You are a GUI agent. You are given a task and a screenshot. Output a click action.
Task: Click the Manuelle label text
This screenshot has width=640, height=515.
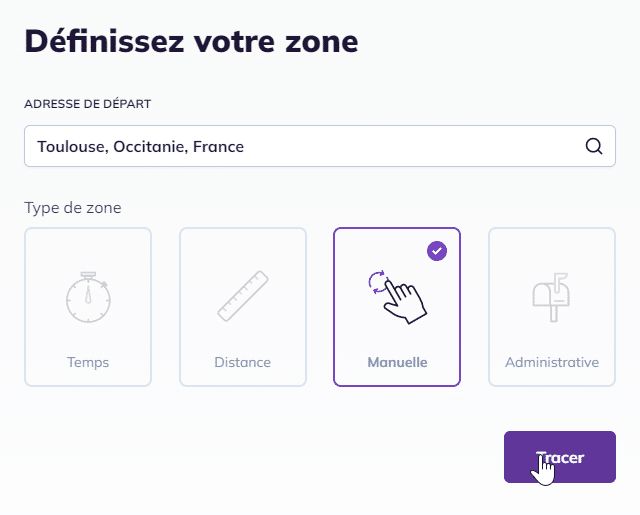[x=397, y=362]
